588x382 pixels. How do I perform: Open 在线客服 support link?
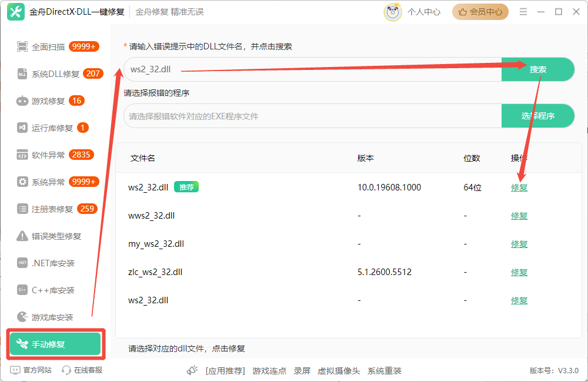click(x=88, y=370)
